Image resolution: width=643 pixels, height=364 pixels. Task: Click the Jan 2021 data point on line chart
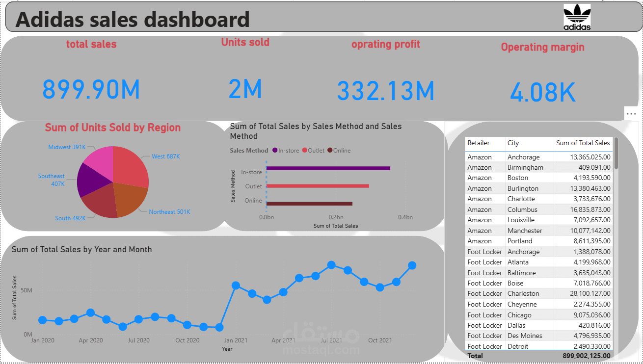click(236, 286)
